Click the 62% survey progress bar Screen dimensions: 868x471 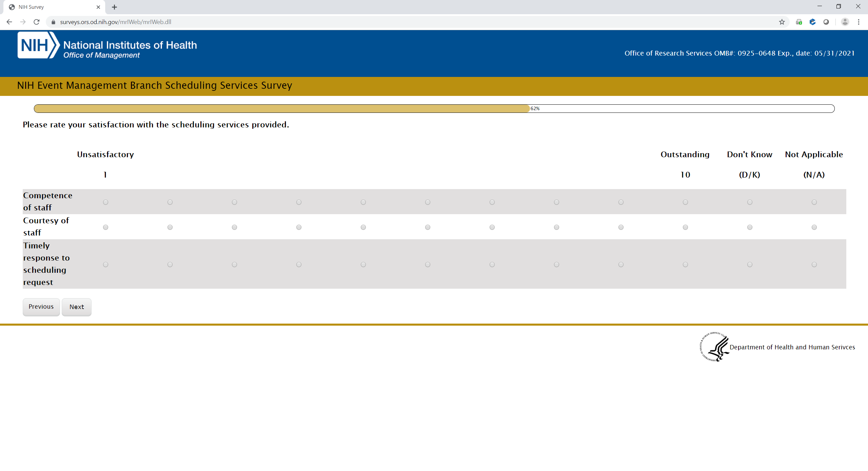[x=434, y=108]
